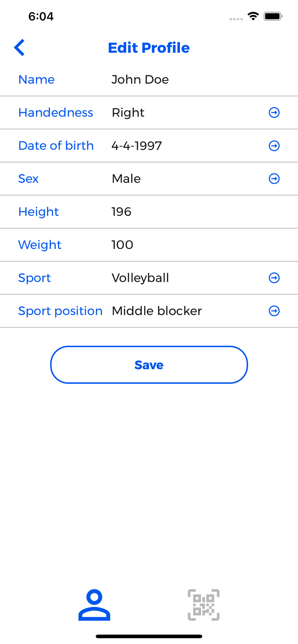This screenshot has height=644, width=298.
Task: Select the date 4-4-1997
Action: pyautogui.click(x=136, y=146)
